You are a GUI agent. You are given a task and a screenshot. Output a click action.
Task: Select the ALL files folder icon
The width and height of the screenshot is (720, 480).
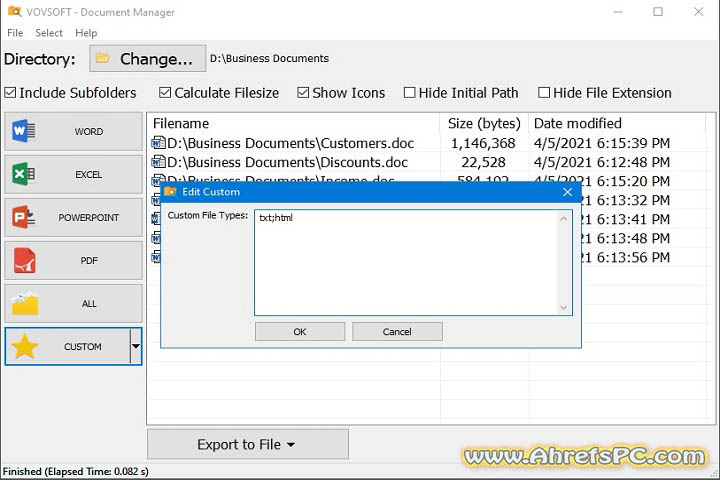[x=25, y=303]
